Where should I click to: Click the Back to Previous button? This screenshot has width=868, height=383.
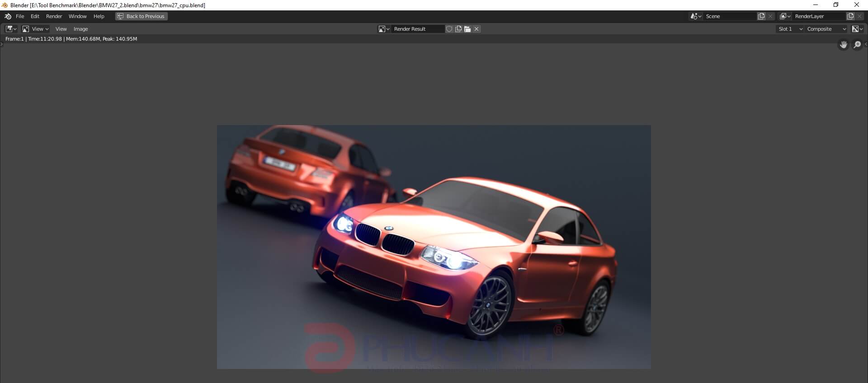[142, 16]
